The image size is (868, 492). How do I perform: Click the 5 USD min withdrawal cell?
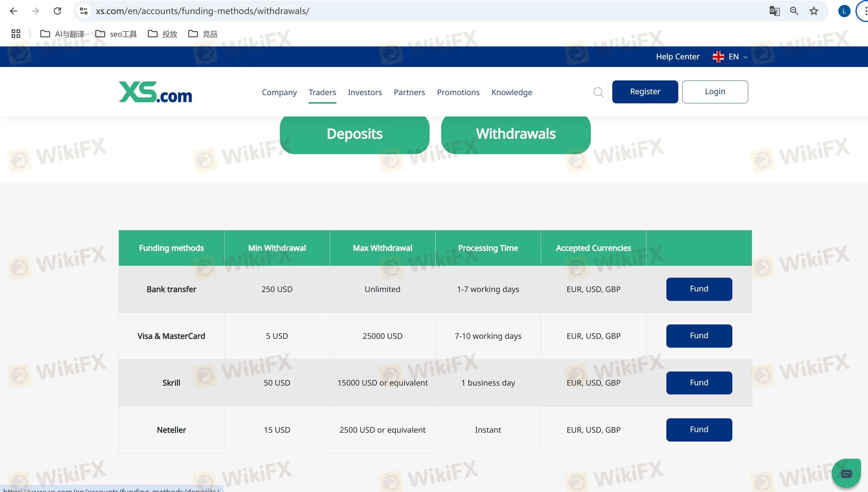click(277, 336)
